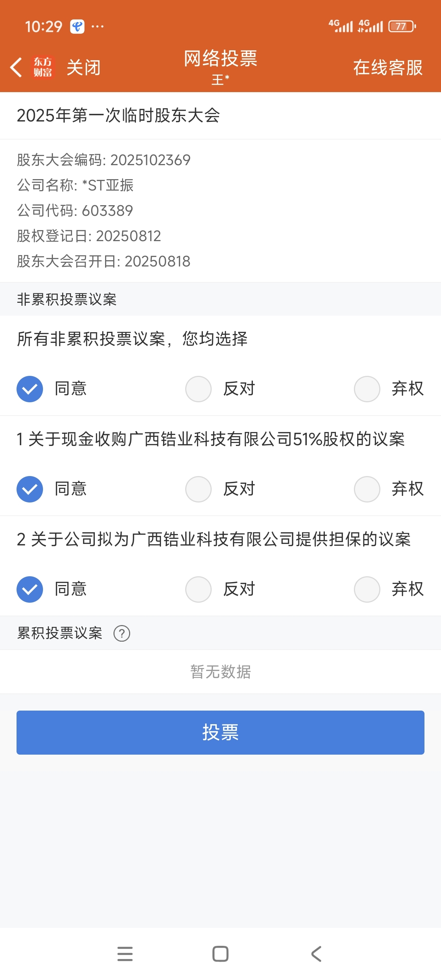
Task: Open 在线客服 online support
Action: (x=388, y=68)
